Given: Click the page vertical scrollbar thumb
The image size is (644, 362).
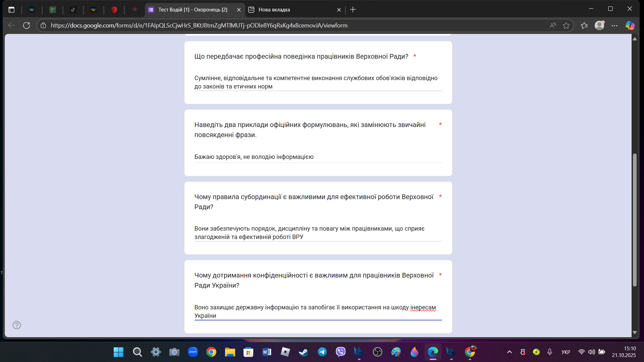Looking at the screenshot, I should [x=635, y=220].
